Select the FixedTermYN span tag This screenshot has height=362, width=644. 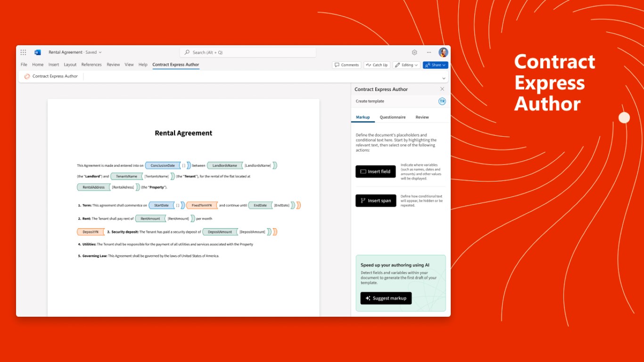pyautogui.click(x=202, y=205)
